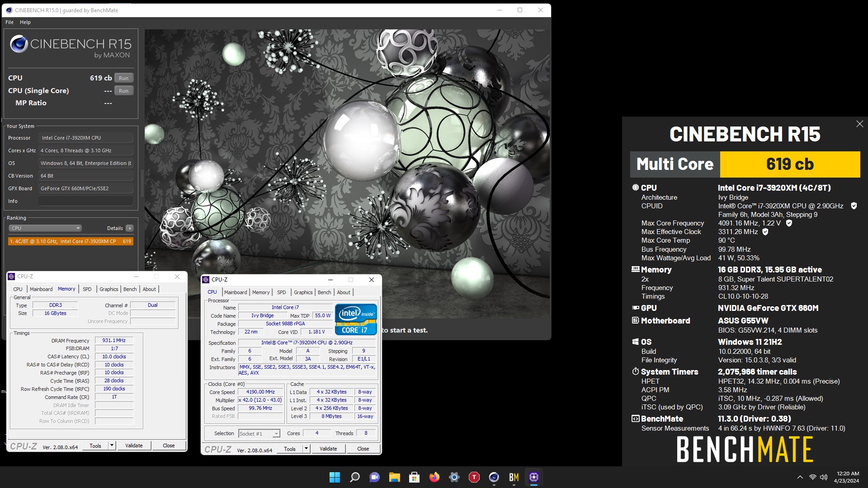Open Microsoft Store taskbar icon
The height and width of the screenshot is (488, 868).
tap(414, 477)
